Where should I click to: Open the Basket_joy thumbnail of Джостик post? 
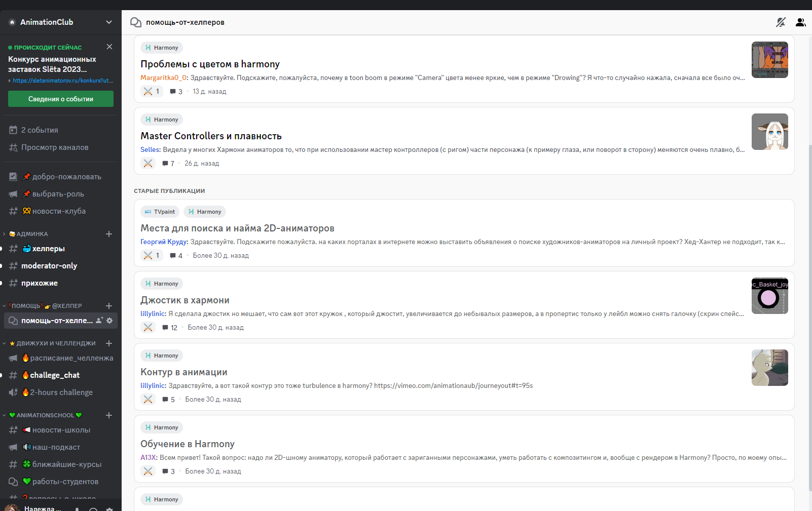770,296
